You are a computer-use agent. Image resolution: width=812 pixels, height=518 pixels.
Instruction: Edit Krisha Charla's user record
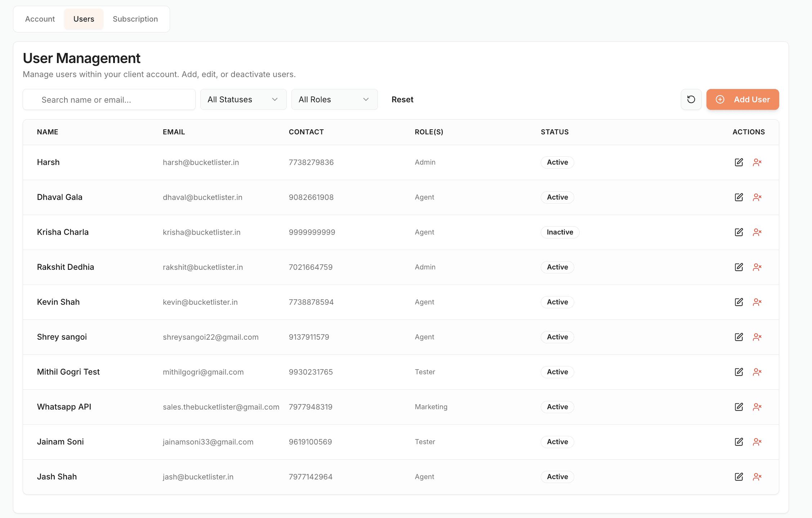[x=739, y=232]
